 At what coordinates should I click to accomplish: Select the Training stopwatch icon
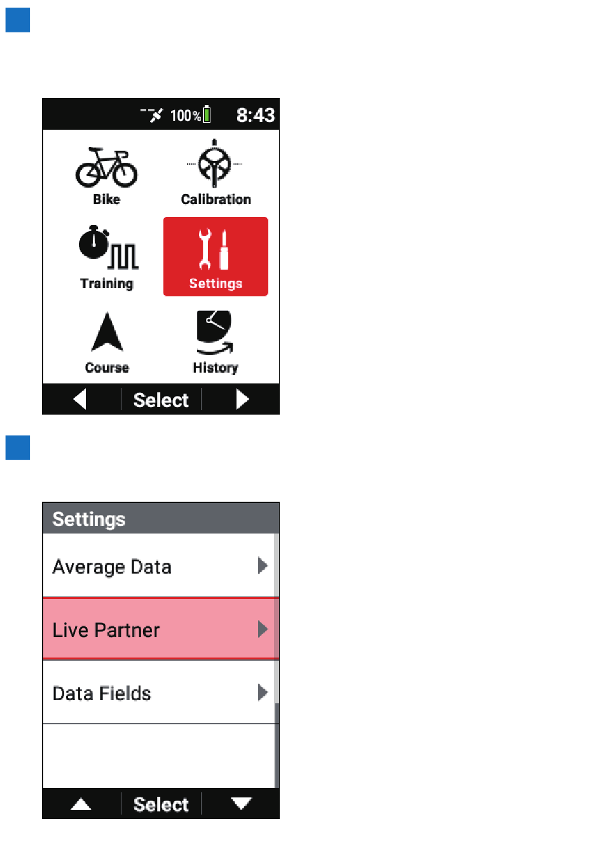pos(107,247)
